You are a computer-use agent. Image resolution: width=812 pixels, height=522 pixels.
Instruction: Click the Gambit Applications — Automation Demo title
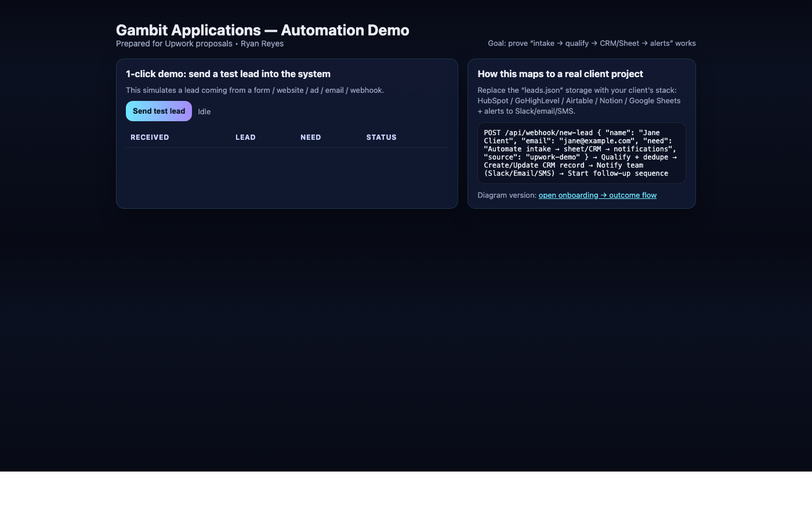pyautogui.click(x=262, y=30)
